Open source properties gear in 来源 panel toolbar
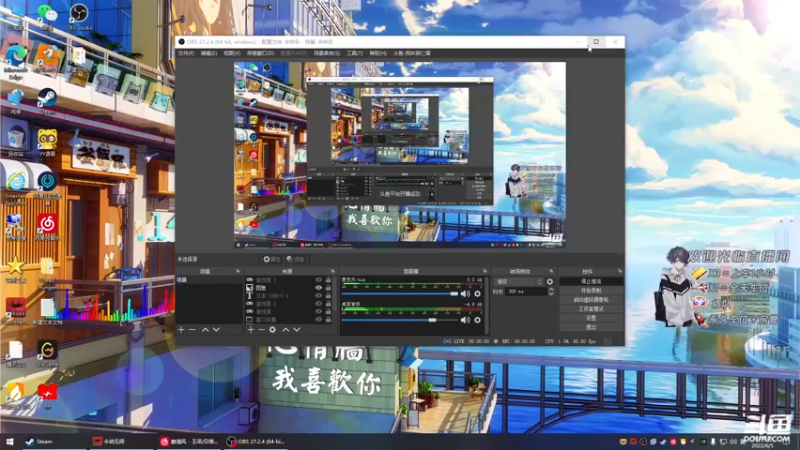800x450 pixels. coord(272,330)
